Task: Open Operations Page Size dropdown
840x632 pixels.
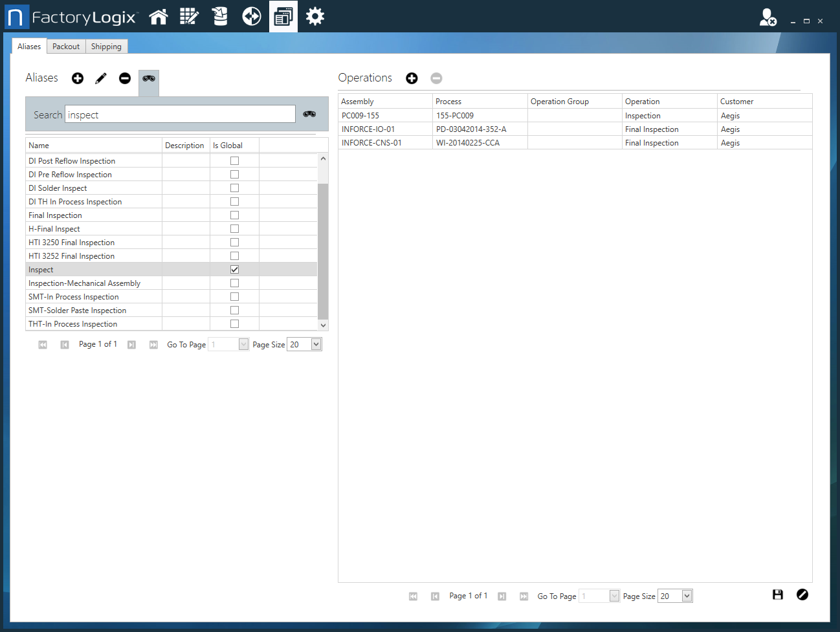Action: [x=687, y=596]
